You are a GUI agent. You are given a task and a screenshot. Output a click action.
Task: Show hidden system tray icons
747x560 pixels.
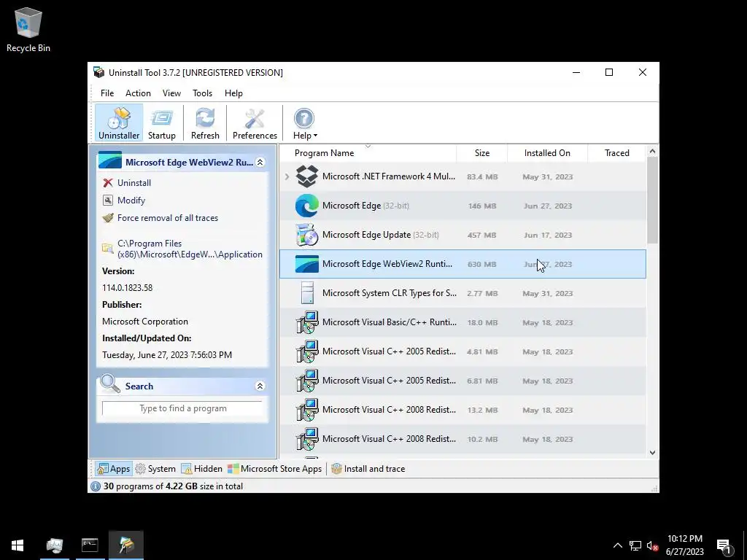(617, 545)
